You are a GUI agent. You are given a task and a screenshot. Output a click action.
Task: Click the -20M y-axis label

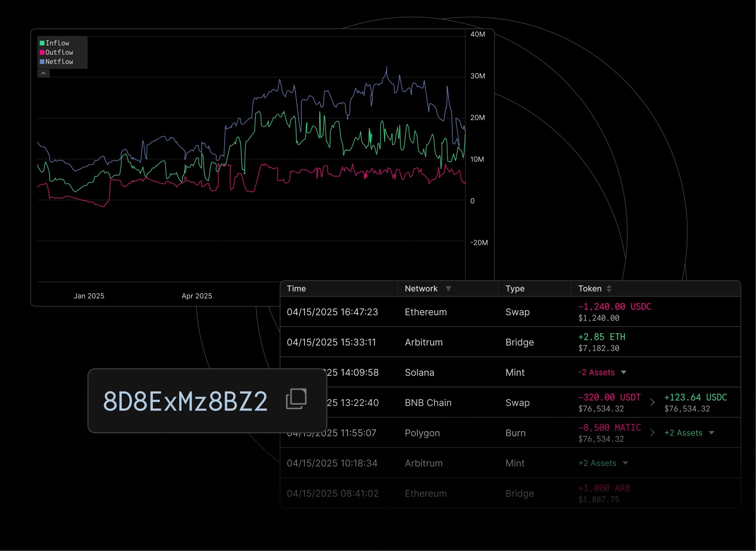(479, 243)
